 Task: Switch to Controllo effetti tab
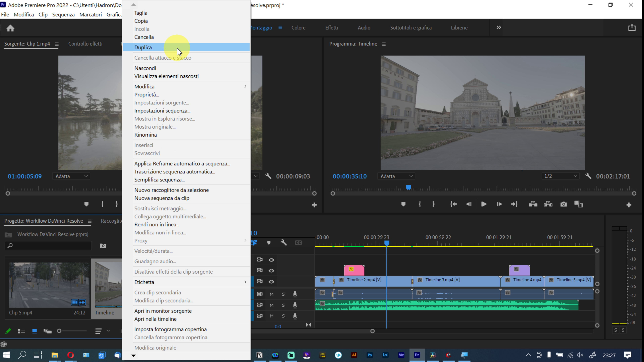(85, 44)
